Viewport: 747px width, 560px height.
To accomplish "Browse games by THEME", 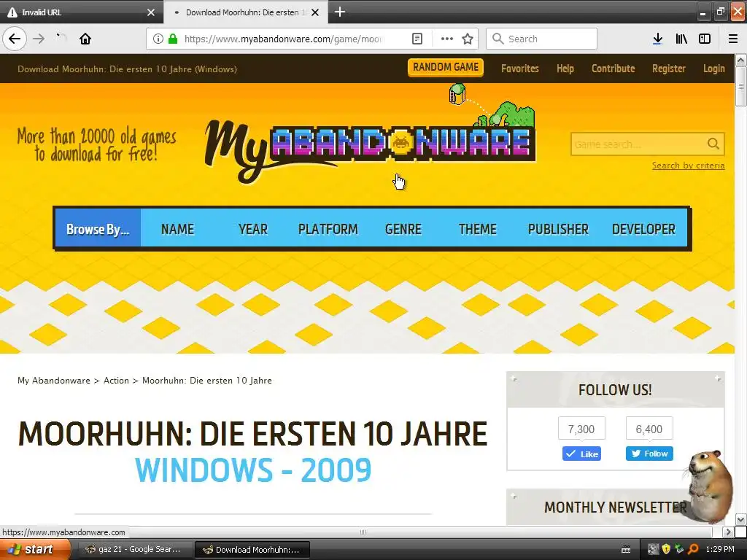I will (477, 229).
